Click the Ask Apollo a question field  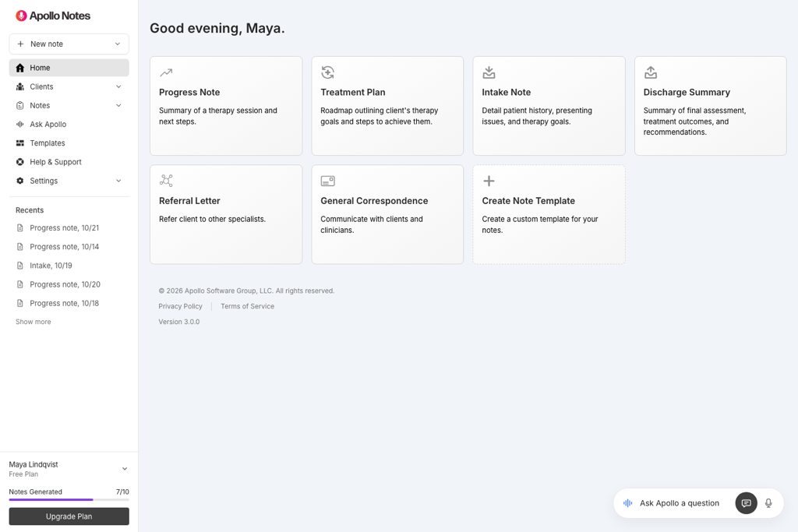pyautogui.click(x=680, y=503)
